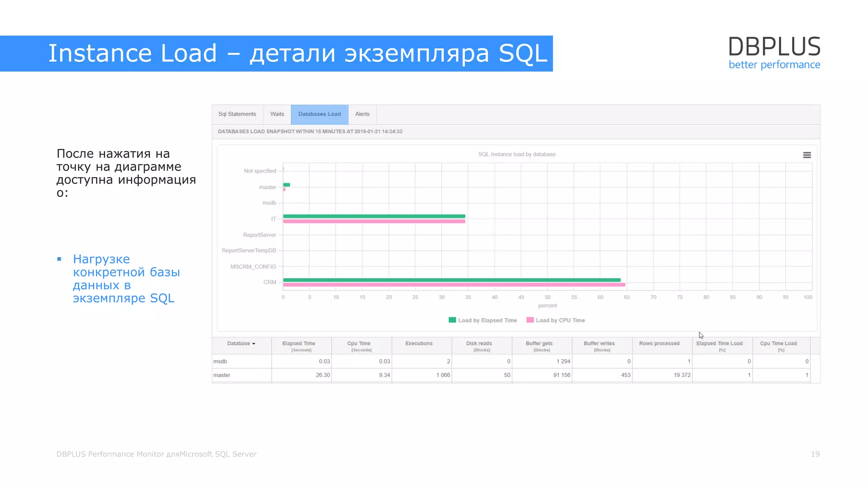Click the Databases Load Snapshot header text

[x=310, y=131]
